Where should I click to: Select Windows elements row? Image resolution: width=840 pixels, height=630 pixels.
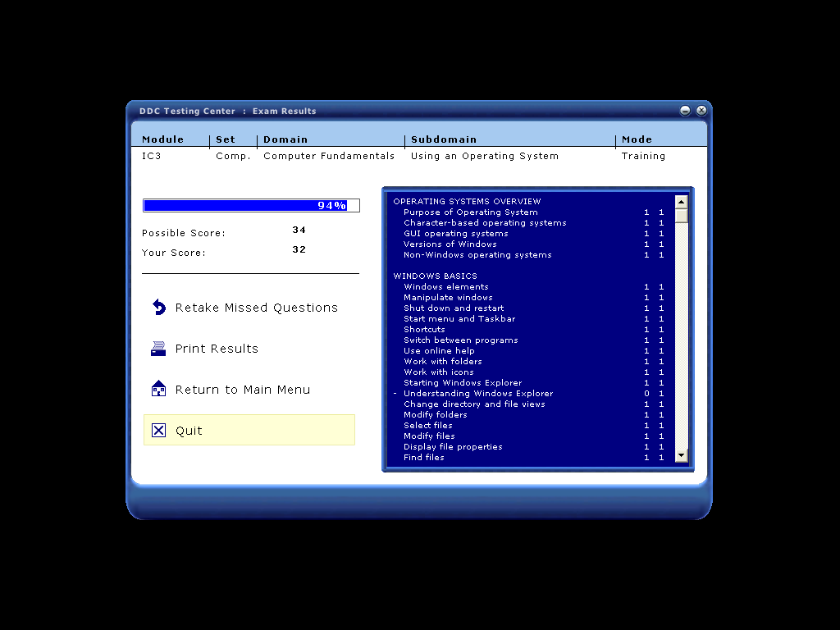tap(533, 286)
